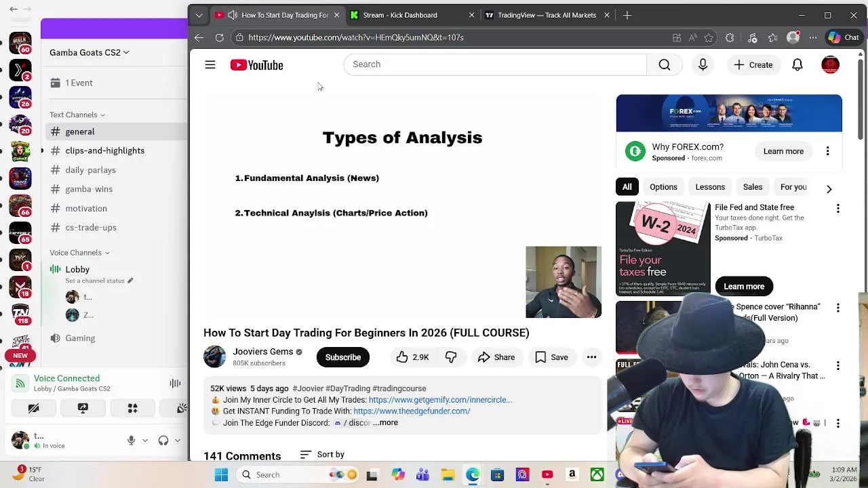Refresh the page in Edge

pos(219,37)
